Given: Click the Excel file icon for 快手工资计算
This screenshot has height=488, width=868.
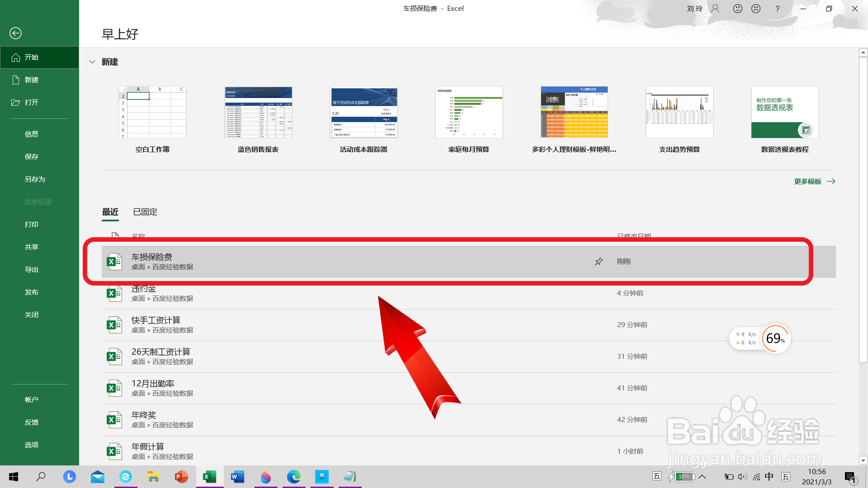Looking at the screenshot, I should pyautogui.click(x=114, y=325).
